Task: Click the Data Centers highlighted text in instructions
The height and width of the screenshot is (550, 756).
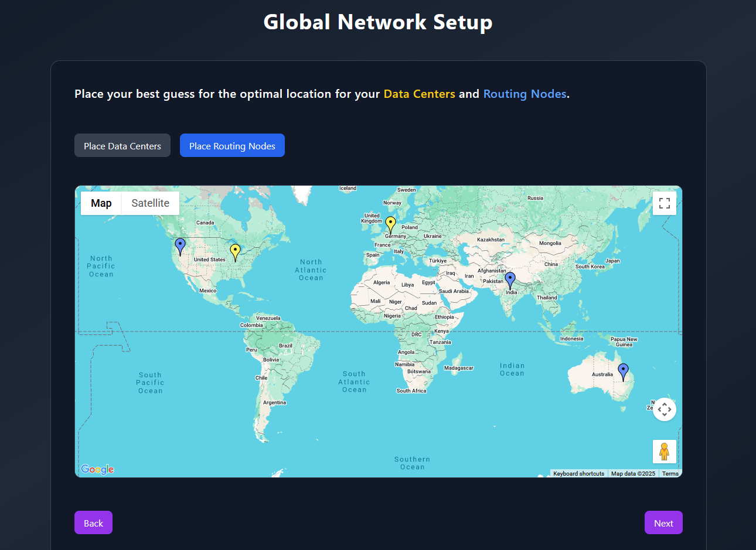Action: [419, 94]
